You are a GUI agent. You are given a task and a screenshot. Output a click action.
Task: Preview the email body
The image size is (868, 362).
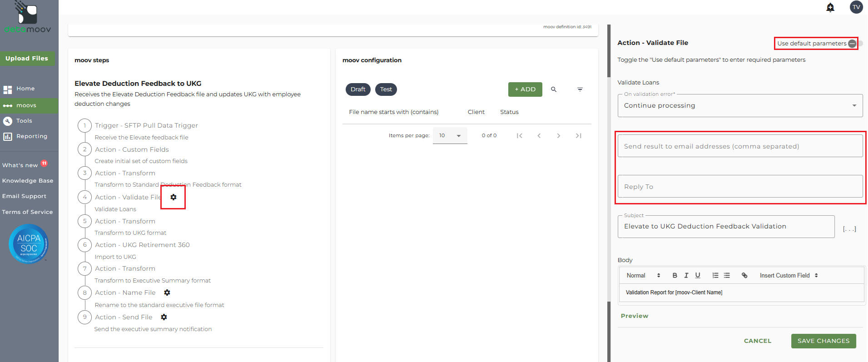coord(635,316)
